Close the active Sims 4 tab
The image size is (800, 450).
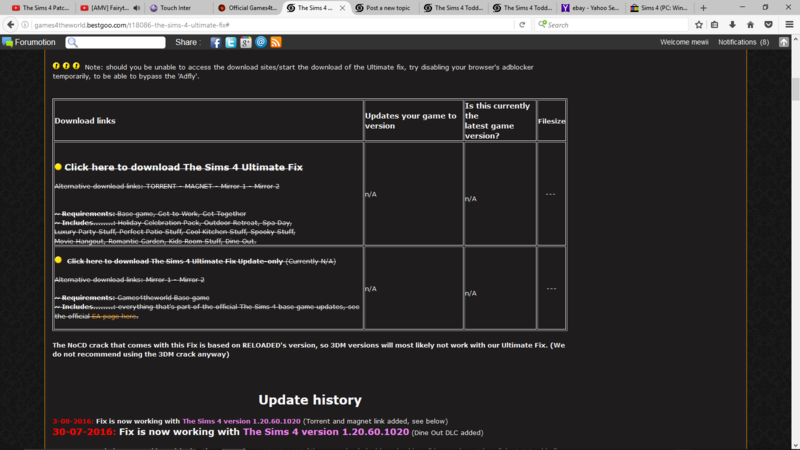point(342,8)
